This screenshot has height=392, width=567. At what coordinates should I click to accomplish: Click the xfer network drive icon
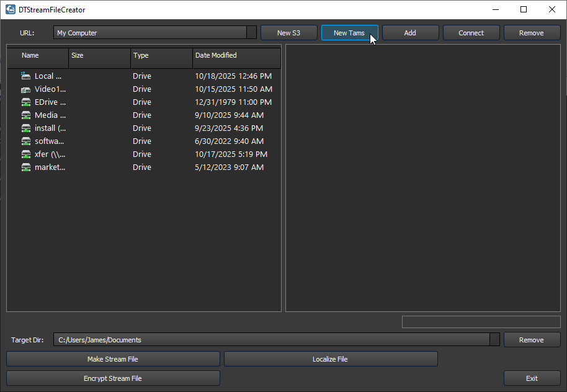pyautogui.click(x=25, y=154)
